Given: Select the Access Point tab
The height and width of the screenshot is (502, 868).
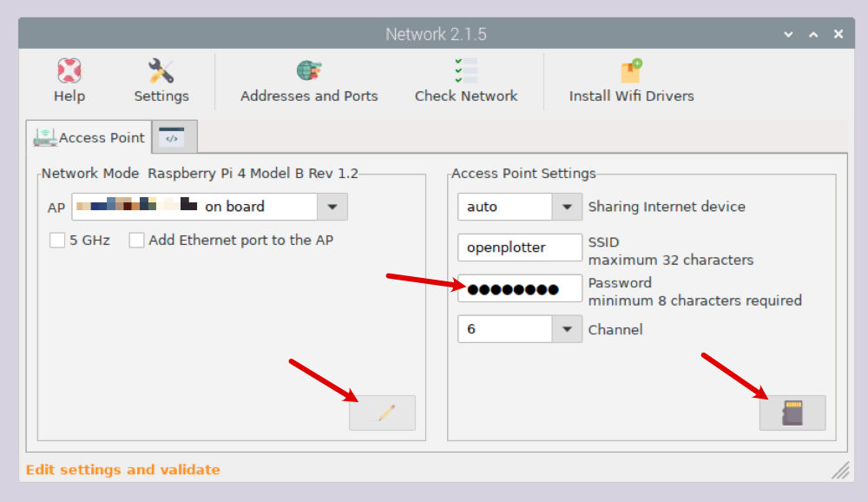Looking at the screenshot, I should pyautogui.click(x=89, y=137).
